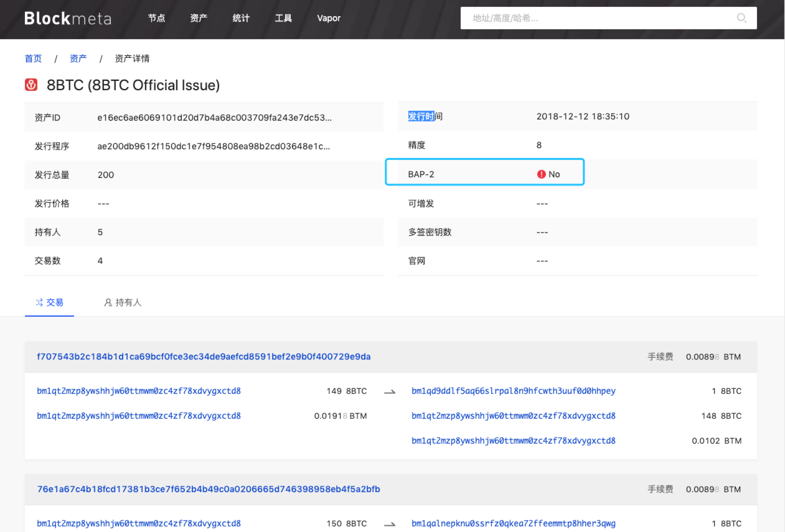Open input address sending 149 8BTC
Screen dimensions: 785x532
(x=139, y=391)
